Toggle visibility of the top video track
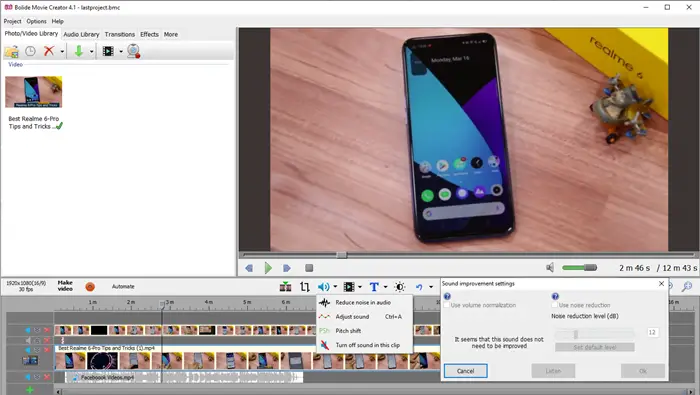 pyautogui.click(x=37, y=330)
